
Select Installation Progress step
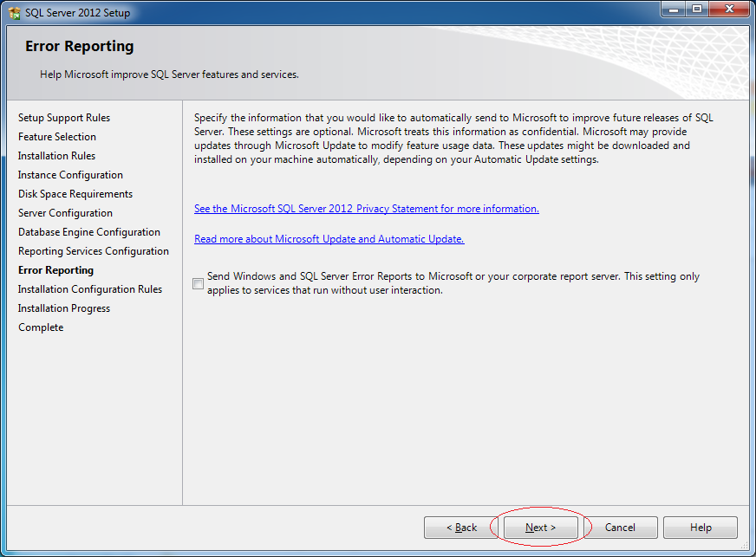[64, 308]
